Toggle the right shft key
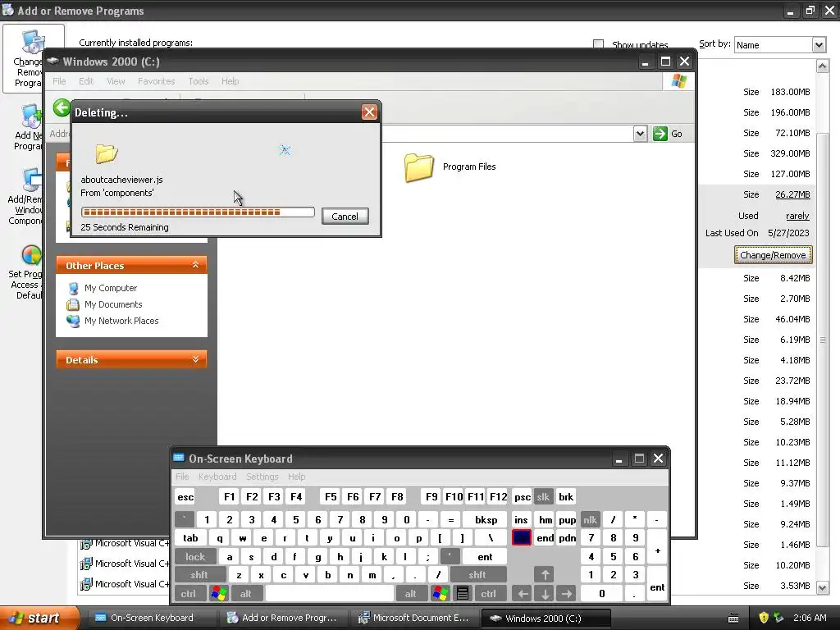The height and width of the screenshot is (630, 840). (x=477, y=575)
